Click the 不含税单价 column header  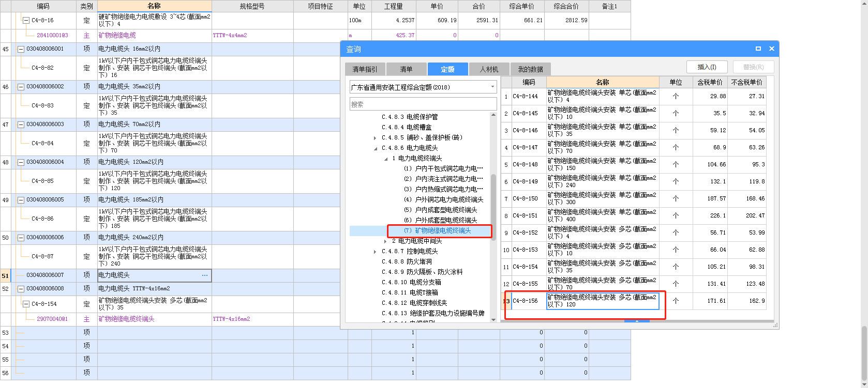[x=746, y=82]
